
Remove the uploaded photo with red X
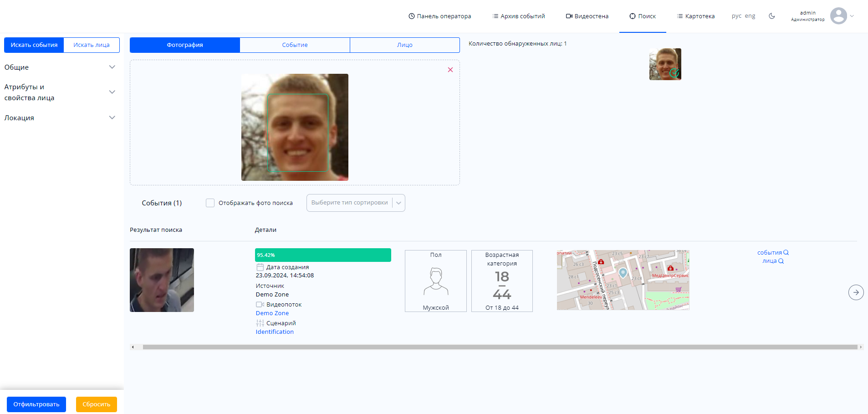[x=450, y=70]
